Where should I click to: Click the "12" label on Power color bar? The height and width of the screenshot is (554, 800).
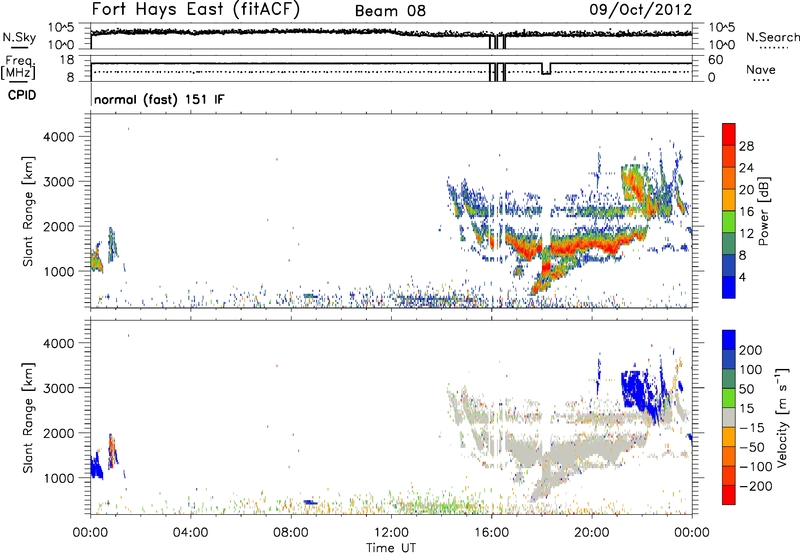coord(746,233)
